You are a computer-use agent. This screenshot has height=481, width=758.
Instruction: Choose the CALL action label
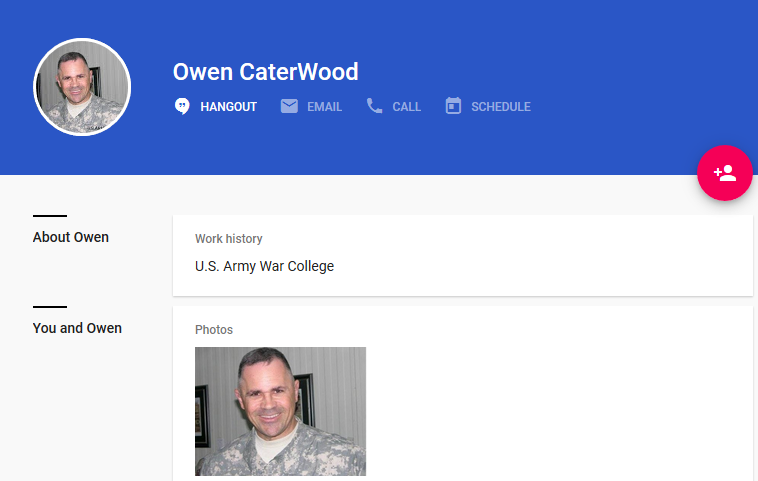click(x=407, y=107)
